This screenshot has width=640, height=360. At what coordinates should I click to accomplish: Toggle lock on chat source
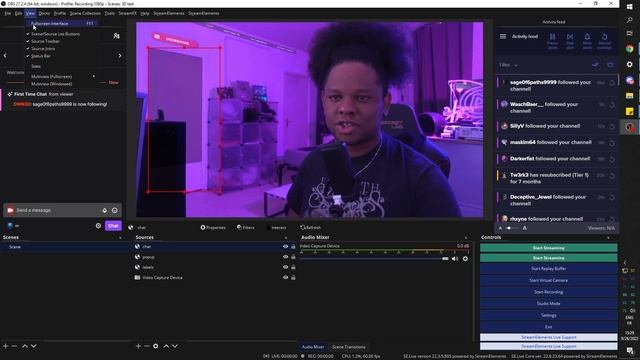coord(293,247)
